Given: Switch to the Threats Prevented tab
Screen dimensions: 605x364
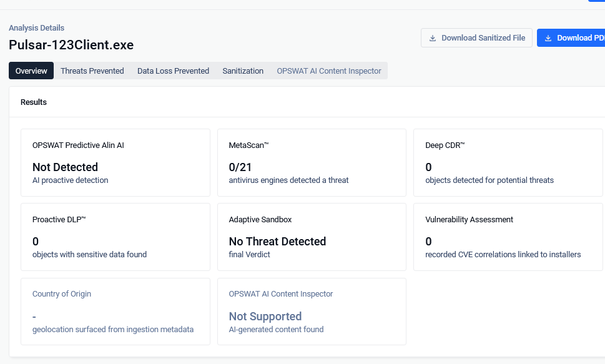Looking at the screenshot, I should 92,71.
